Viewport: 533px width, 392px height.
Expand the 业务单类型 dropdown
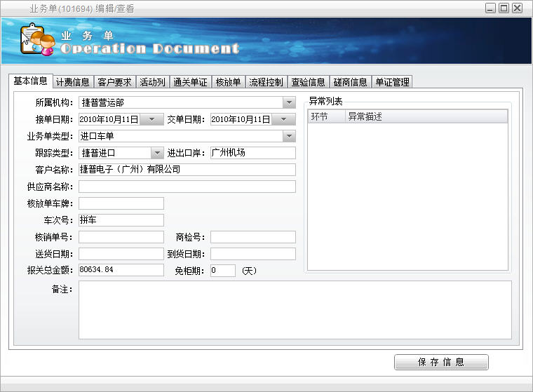click(x=289, y=136)
